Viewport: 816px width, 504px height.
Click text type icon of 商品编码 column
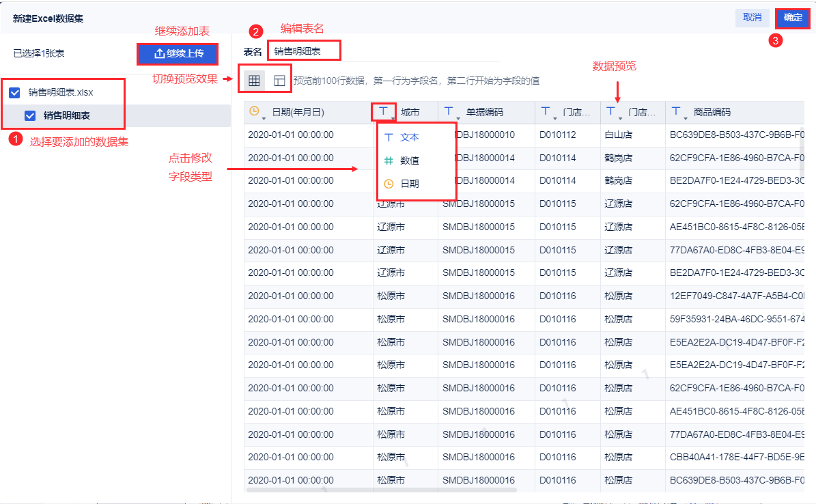pos(676,111)
